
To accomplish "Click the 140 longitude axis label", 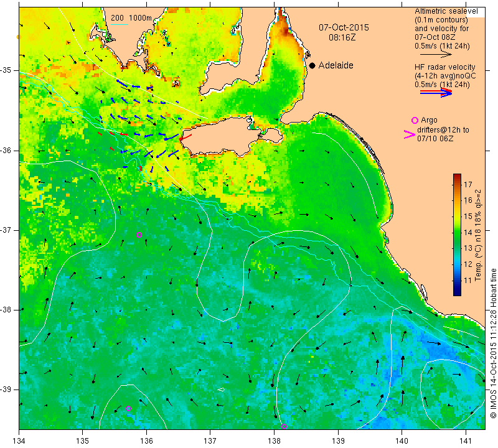I will click(402, 441).
